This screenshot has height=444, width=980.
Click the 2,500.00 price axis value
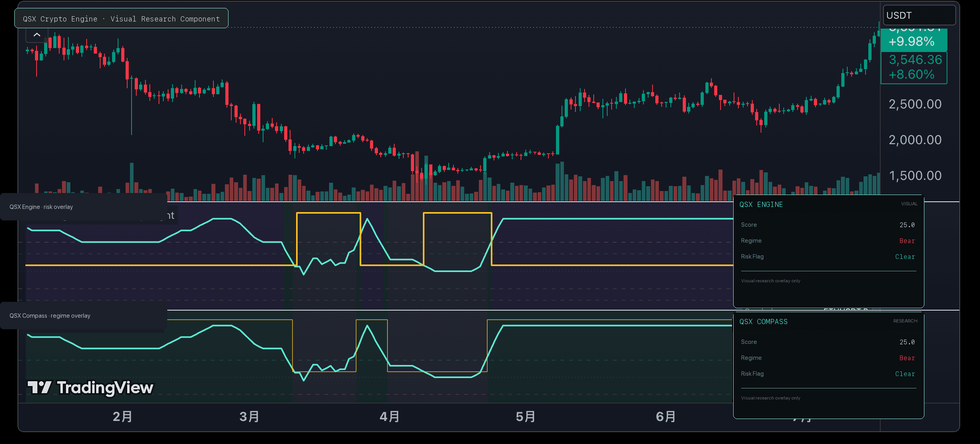pyautogui.click(x=915, y=104)
